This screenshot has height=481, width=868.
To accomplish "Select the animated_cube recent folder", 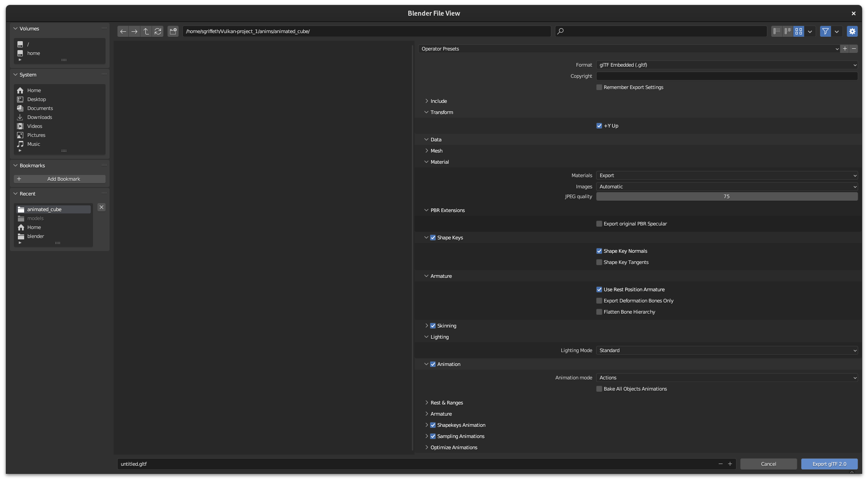I will [x=44, y=209].
